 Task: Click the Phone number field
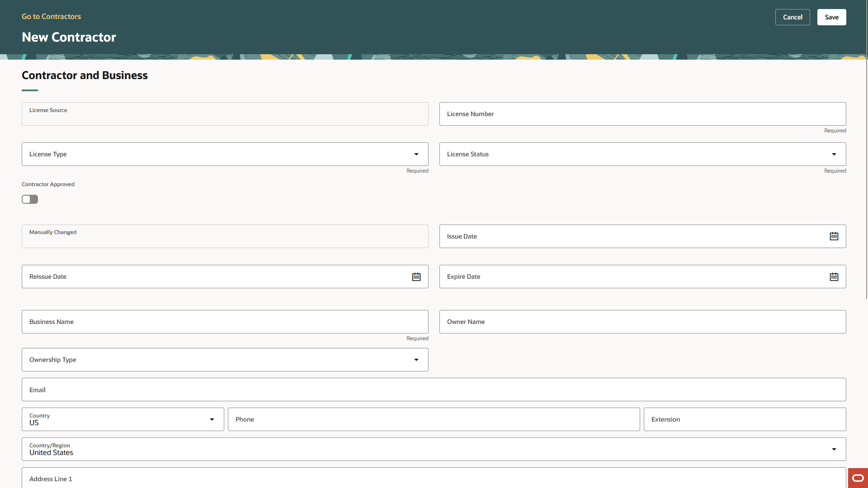434,419
